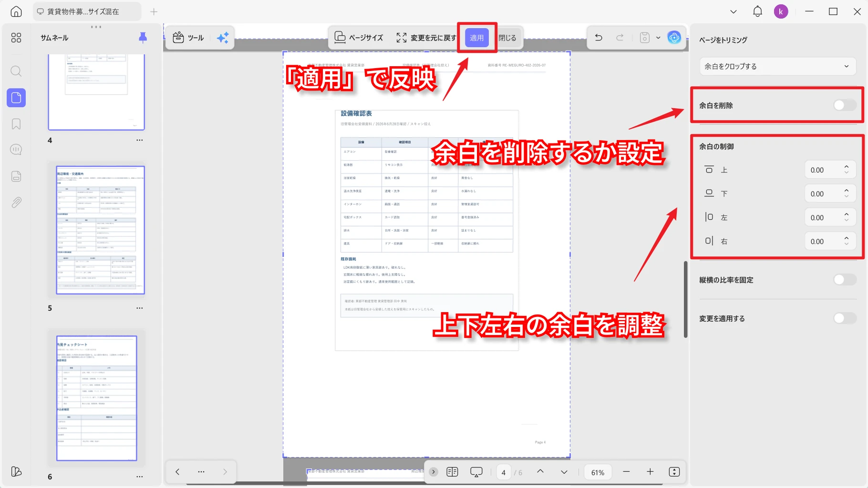Open the ツール tools menu

[x=189, y=38]
